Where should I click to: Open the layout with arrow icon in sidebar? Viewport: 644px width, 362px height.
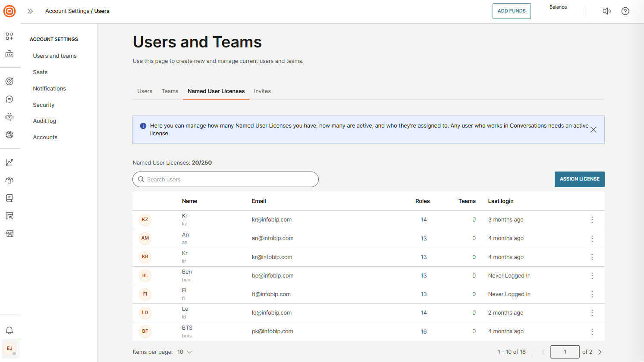(x=9, y=216)
